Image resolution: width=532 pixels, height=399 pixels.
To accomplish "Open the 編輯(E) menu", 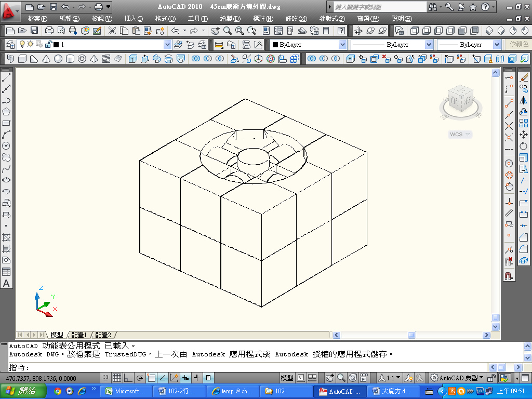I will pyautogui.click(x=70, y=19).
